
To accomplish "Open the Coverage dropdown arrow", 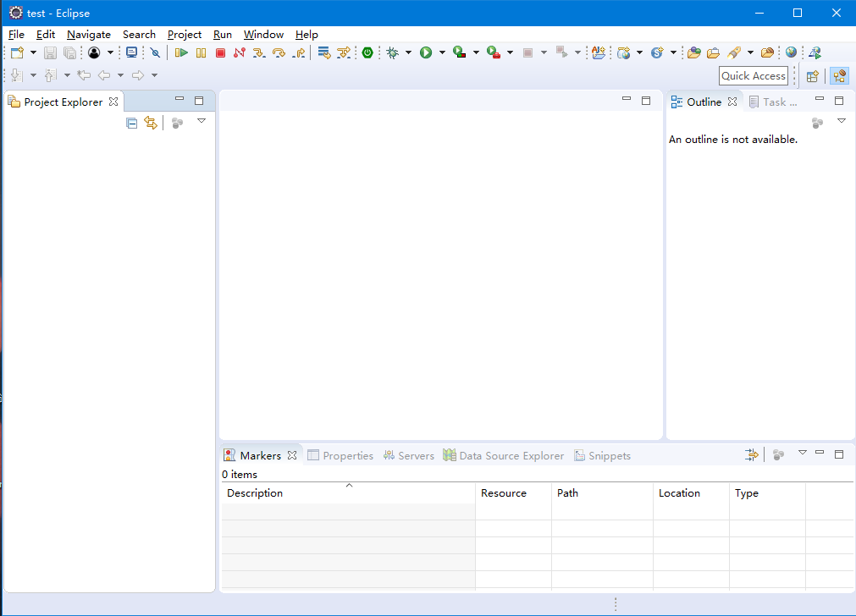I will click(476, 52).
